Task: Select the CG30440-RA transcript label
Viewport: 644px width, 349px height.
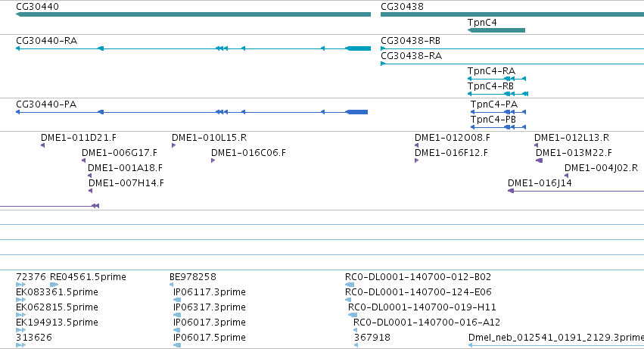Action: pyautogui.click(x=46, y=41)
